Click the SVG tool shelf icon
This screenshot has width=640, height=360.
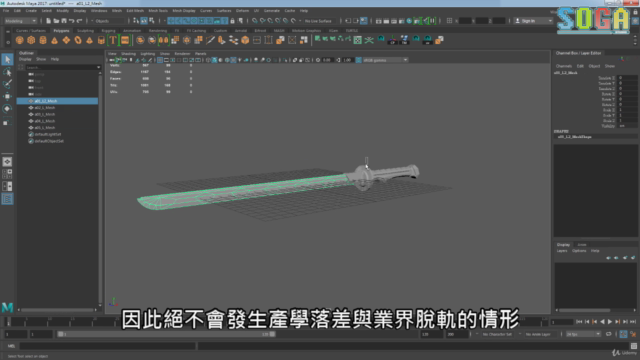(x=125, y=40)
